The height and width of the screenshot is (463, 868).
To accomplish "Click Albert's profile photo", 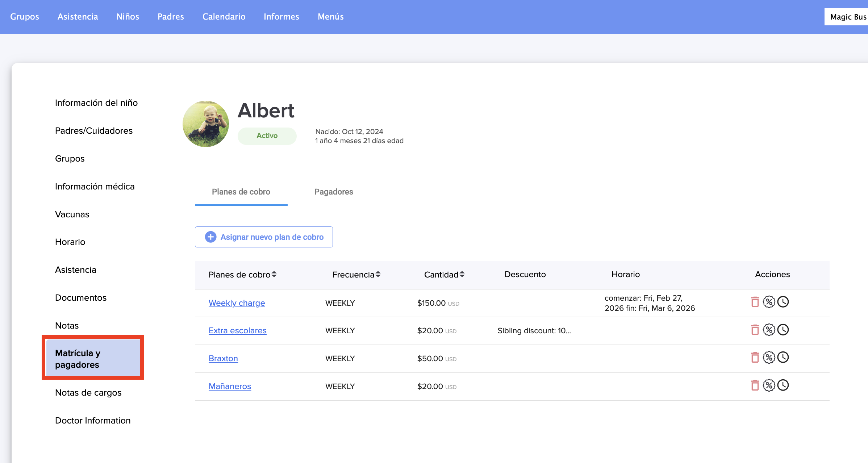I will pyautogui.click(x=206, y=124).
